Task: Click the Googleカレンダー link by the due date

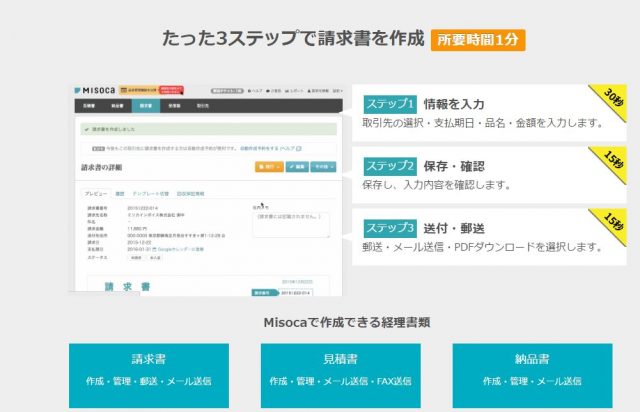Action: (180, 249)
